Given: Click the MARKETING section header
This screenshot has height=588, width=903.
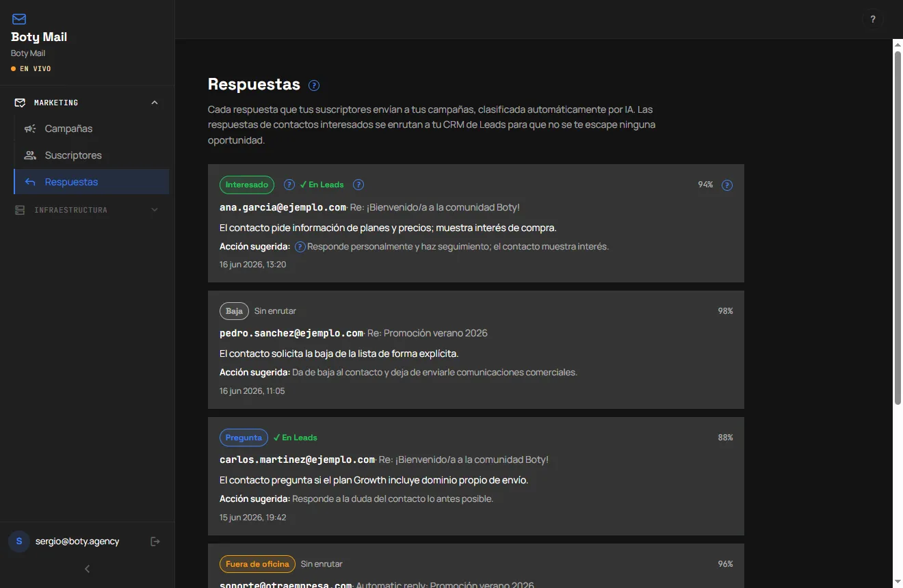Looking at the screenshot, I should [87, 103].
